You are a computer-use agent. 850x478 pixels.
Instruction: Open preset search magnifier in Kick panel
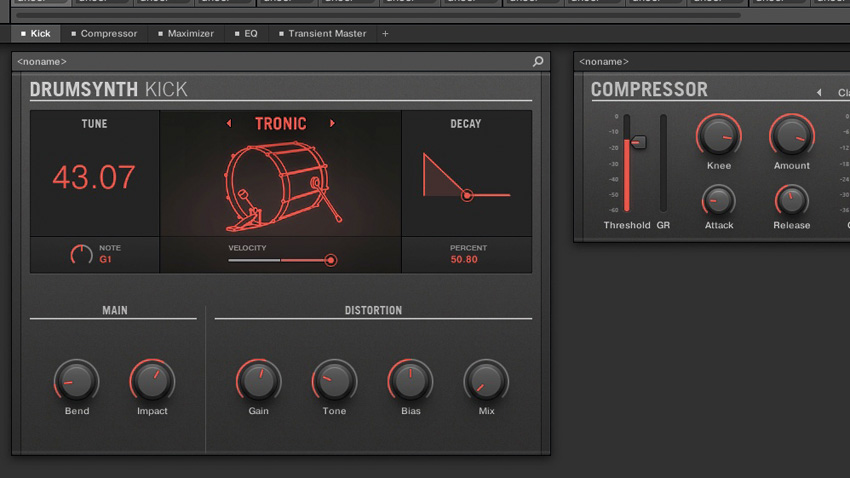pyautogui.click(x=538, y=61)
